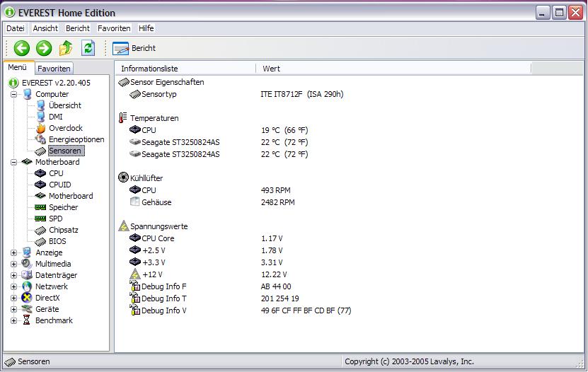Click the Kühllüfter fan icon
The width and height of the screenshot is (588, 372).
pyautogui.click(x=123, y=178)
